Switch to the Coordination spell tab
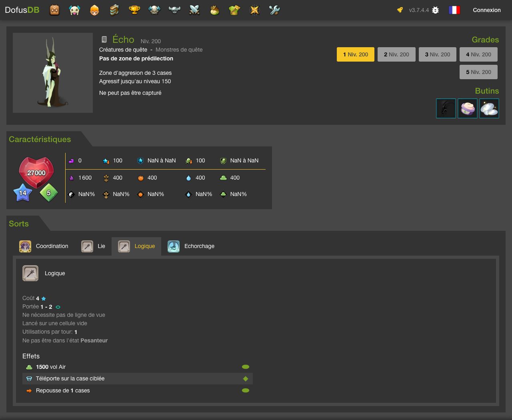Viewport: 512px width, 420px height. click(44, 246)
